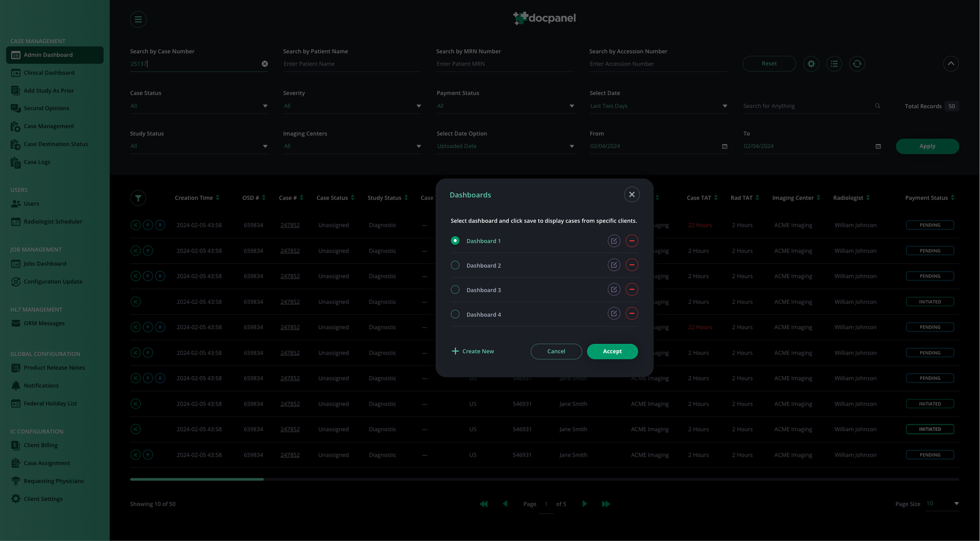Open the settings gear beside Reset
980x541 pixels.
pyautogui.click(x=811, y=64)
